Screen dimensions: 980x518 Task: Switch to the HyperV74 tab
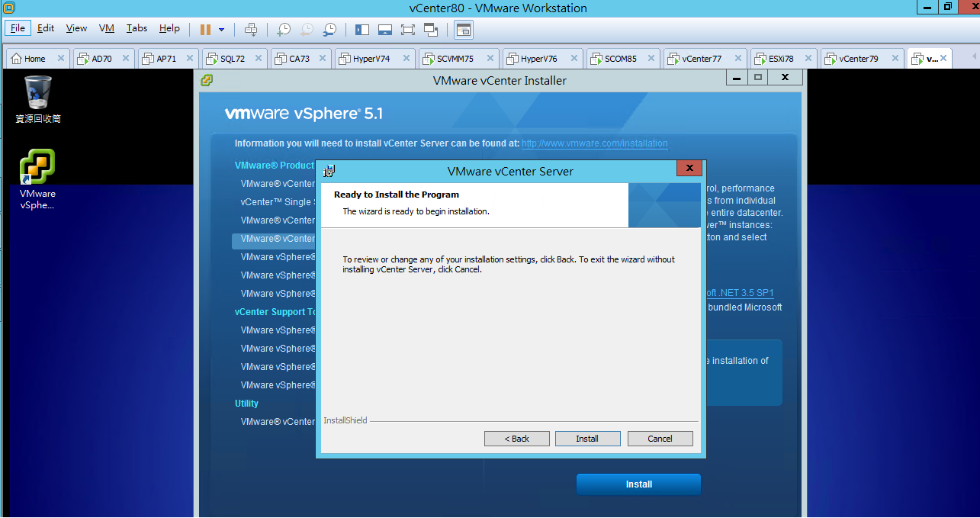(375, 59)
